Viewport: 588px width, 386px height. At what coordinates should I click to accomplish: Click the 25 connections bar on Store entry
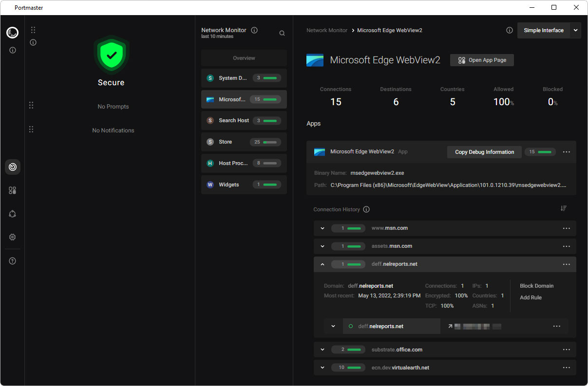click(266, 142)
